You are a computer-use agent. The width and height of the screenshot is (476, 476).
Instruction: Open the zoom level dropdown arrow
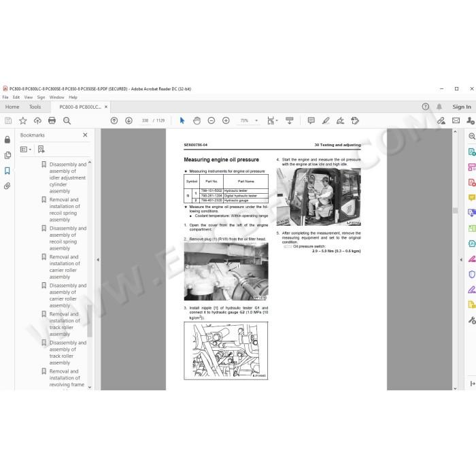[256, 120]
